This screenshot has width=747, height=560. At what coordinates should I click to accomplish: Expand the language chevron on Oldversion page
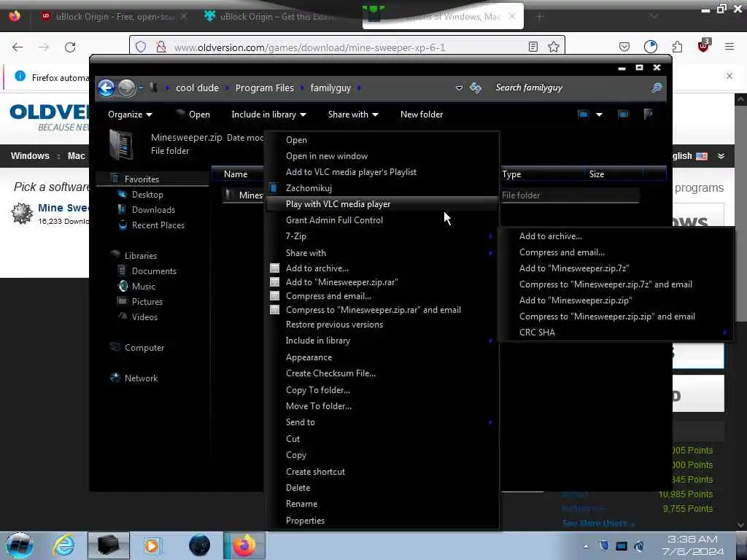tap(721, 156)
